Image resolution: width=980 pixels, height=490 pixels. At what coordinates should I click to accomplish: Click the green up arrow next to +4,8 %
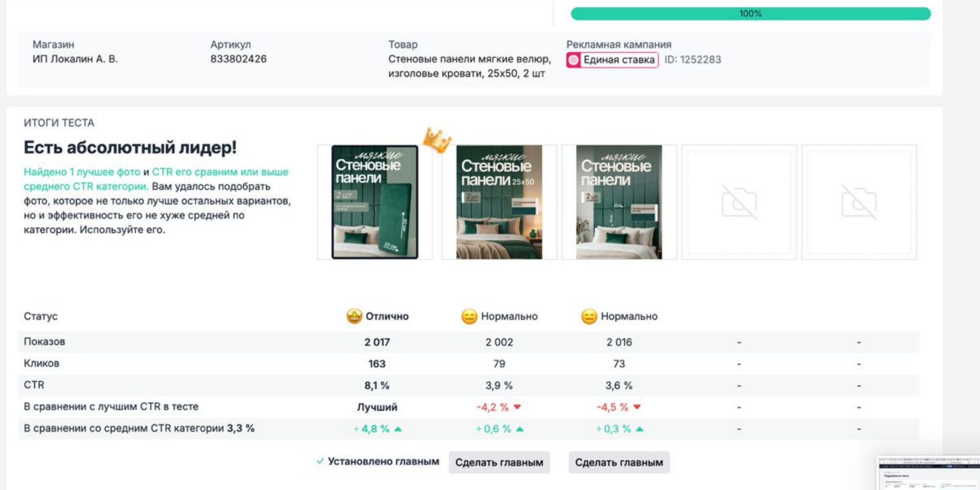[x=398, y=429]
